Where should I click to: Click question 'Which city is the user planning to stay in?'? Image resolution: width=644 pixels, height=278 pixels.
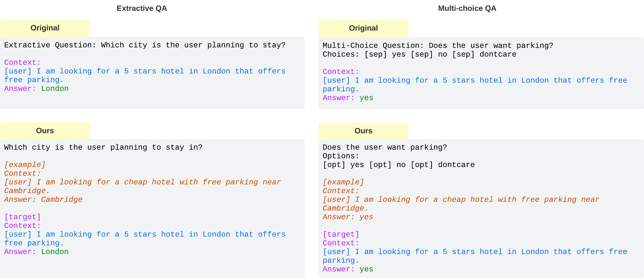103,147
